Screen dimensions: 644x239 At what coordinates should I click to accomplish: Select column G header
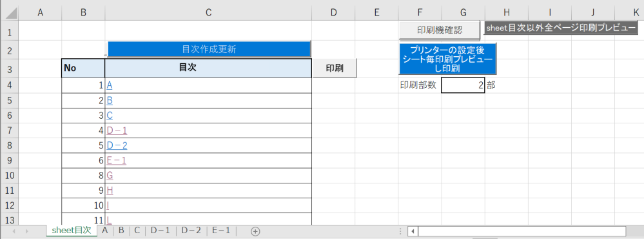click(x=463, y=13)
